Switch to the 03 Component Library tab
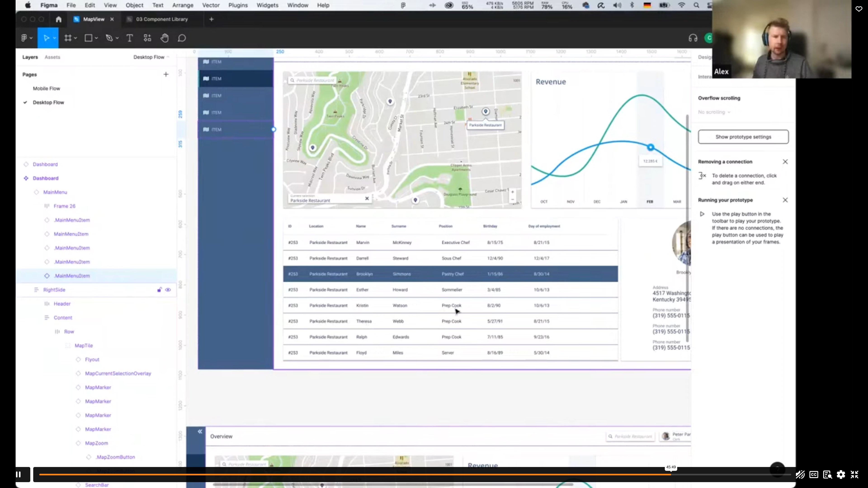 (x=162, y=19)
